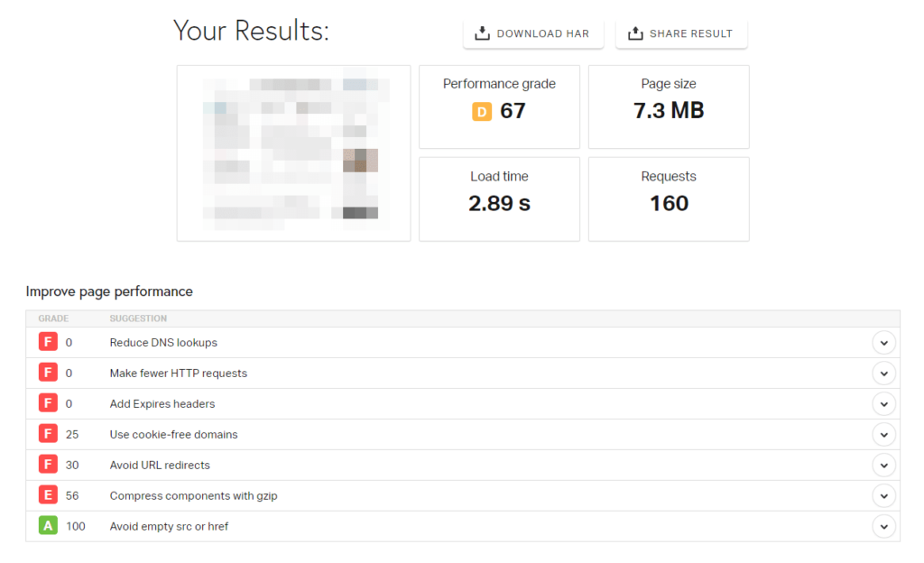Expand the Avoid empty src or href row

(884, 526)
